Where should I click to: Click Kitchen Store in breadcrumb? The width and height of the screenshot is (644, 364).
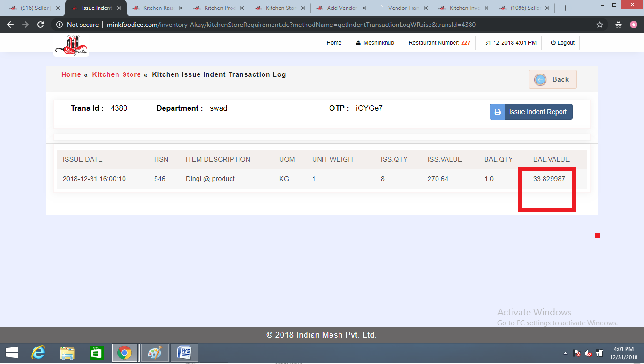click(116, 74)
